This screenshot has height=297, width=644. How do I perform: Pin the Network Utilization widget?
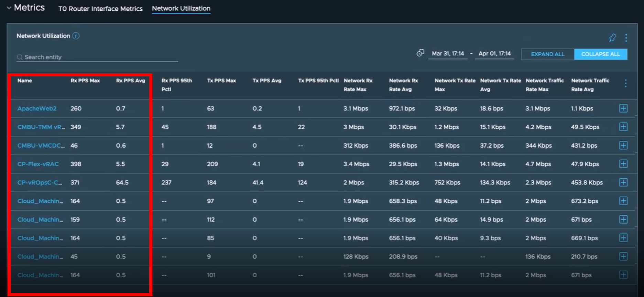612,38
